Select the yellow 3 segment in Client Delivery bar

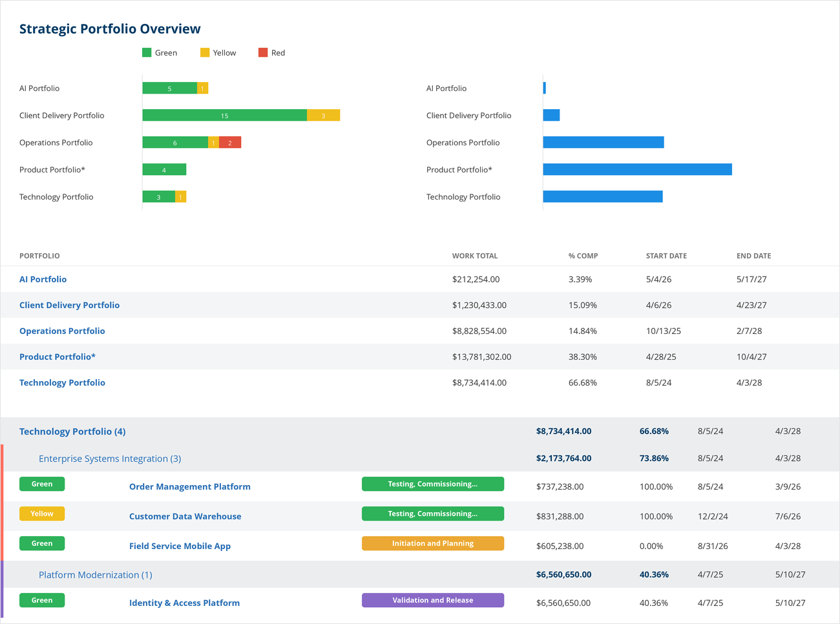click(323, 115)
